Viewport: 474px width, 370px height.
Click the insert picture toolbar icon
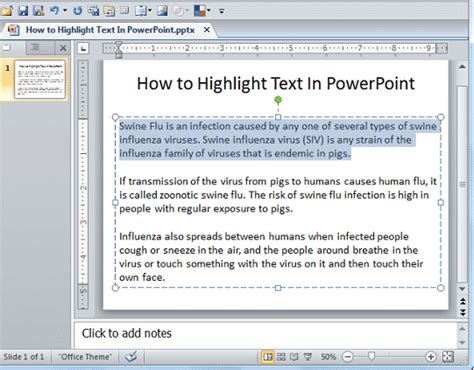(x=162, y=11)
